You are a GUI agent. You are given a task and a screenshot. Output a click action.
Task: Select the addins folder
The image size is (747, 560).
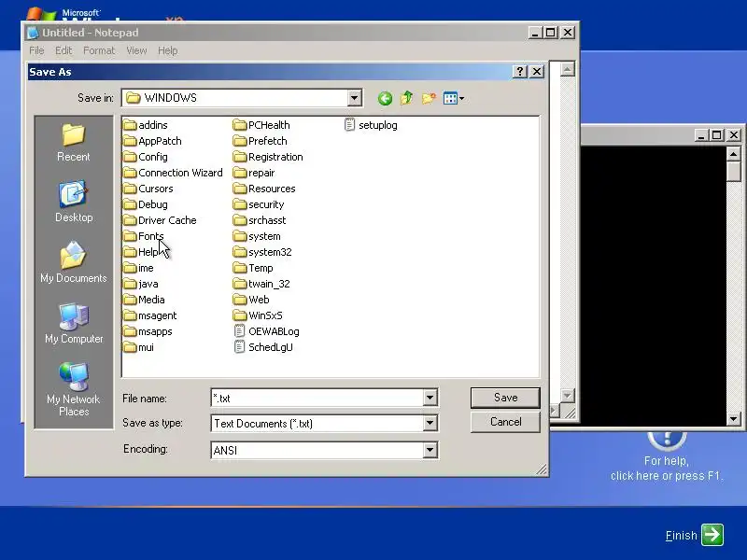[x=146, y=125]
